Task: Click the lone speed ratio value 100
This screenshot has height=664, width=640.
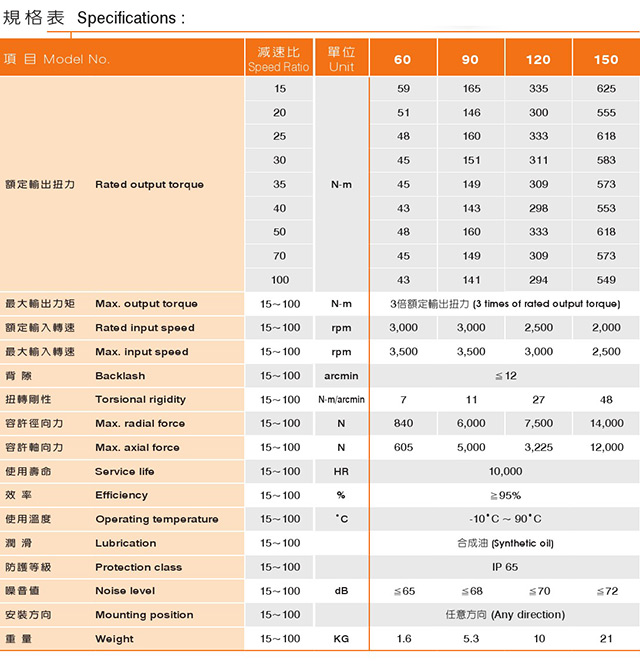Action: [280, 280]
